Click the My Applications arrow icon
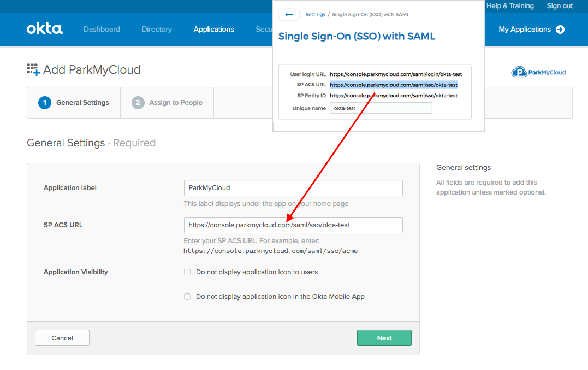588x370 pixels. pos(560,30)
